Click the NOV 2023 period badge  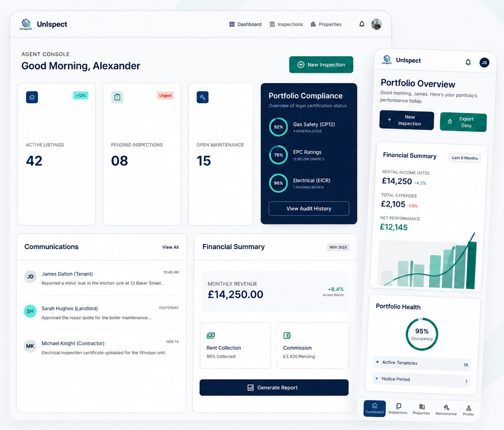point(338,247)
